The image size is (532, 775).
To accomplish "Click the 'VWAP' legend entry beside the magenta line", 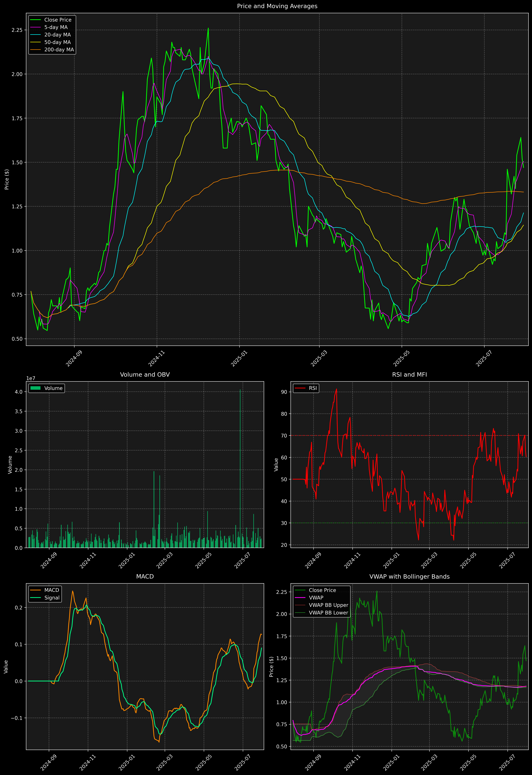I will [x=316, y=598].
